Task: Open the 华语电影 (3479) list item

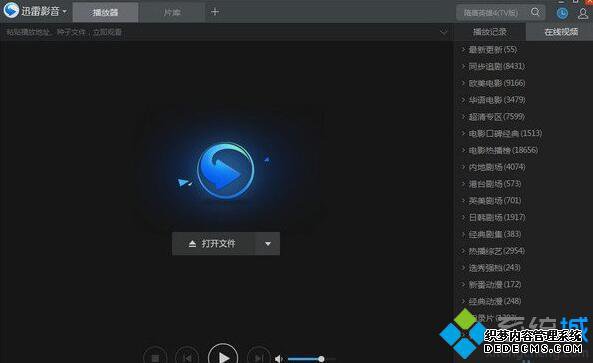Action: (x=497, y=100)
